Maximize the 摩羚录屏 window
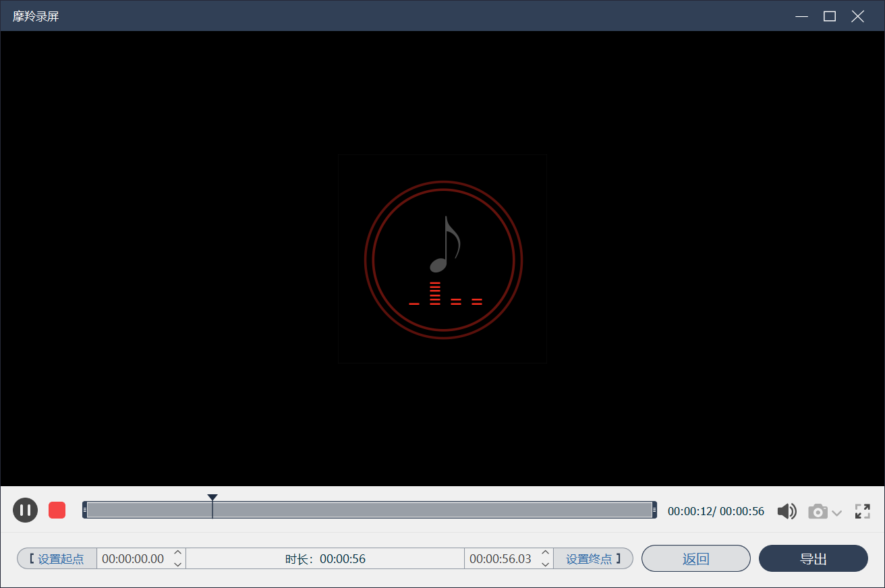The height and width of the screenshot is (588, 885). tap(830, 16)
